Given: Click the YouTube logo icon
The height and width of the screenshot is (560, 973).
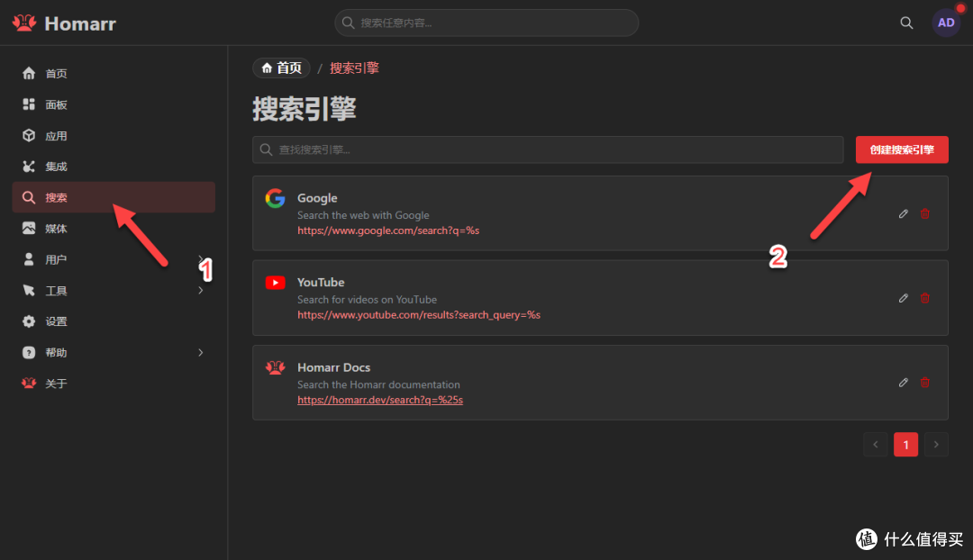Looking at the screenshot, I should (x=275, y=282).
